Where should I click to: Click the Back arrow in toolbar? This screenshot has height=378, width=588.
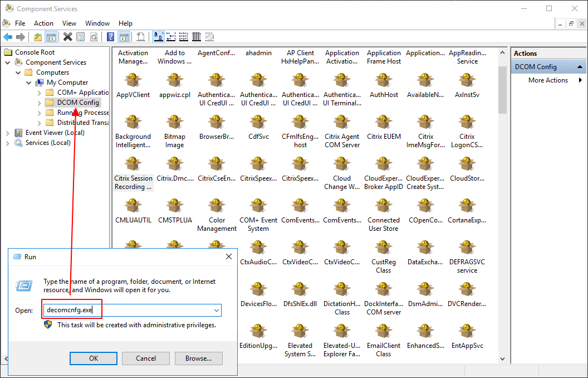pyautogui.click(x=8, y=37)
